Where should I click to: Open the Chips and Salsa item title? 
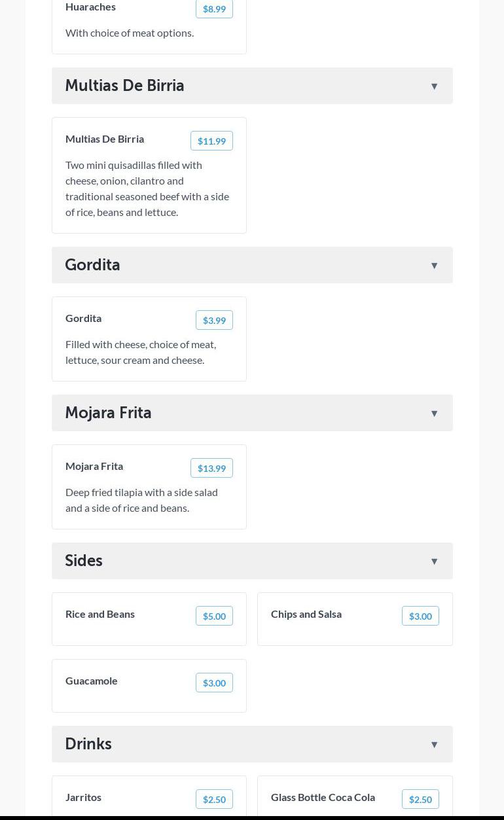click(306, 614)
